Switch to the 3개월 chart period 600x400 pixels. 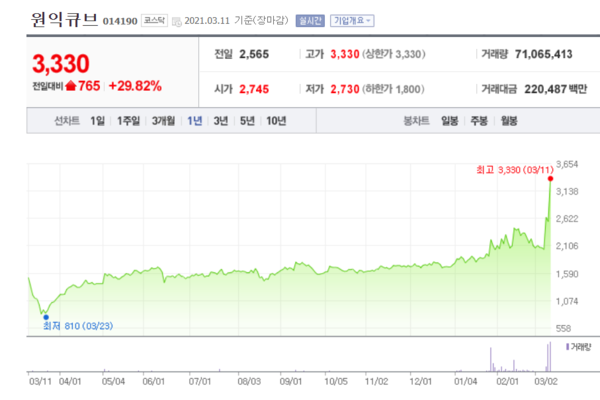(163, 121)
